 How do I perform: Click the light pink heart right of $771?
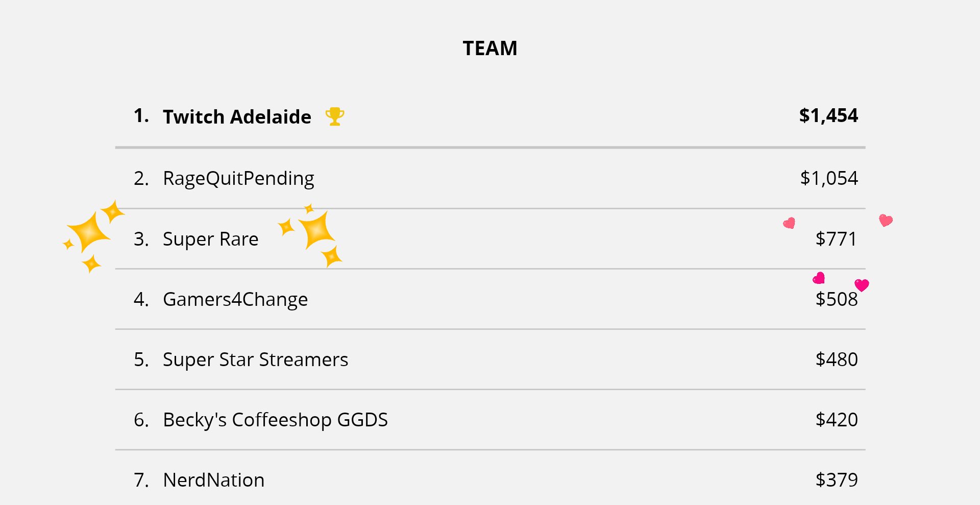[x=886, y=220]
